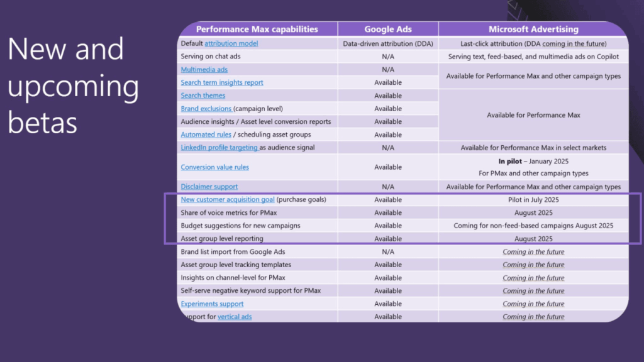Click Coming in the future for Experiments support
Screen dimensions: 644x362
[533, 304]
